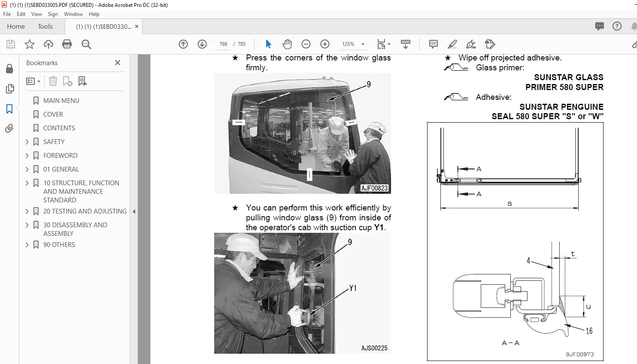Open bookmarks options menu dropdown
This screenshot has height=364, width=637.
[33, 81]
